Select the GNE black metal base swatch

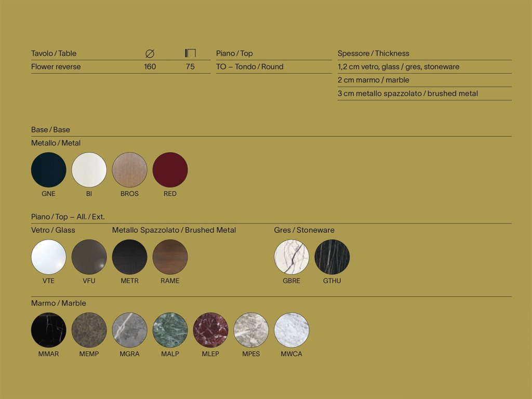click(x=49, y=170)
